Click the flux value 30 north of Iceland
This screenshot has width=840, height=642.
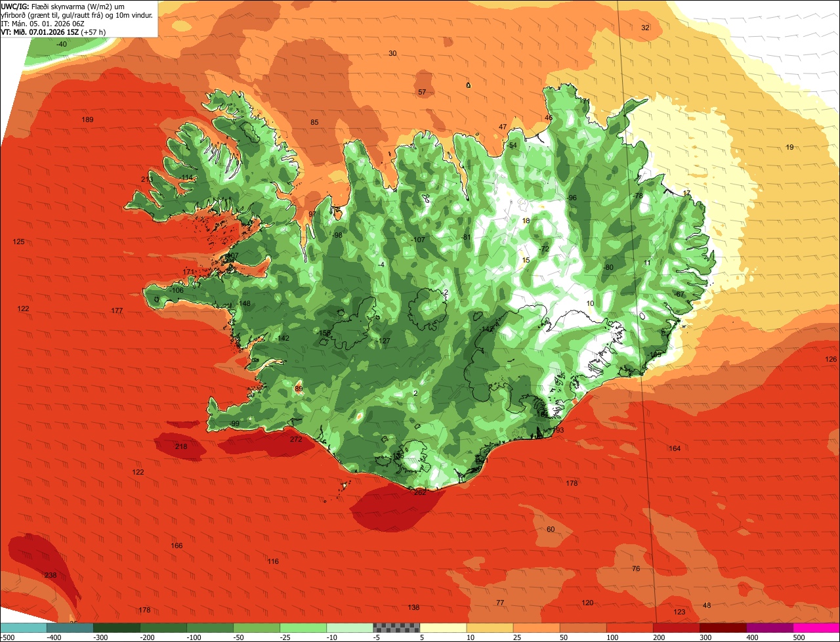pos(392,53)
